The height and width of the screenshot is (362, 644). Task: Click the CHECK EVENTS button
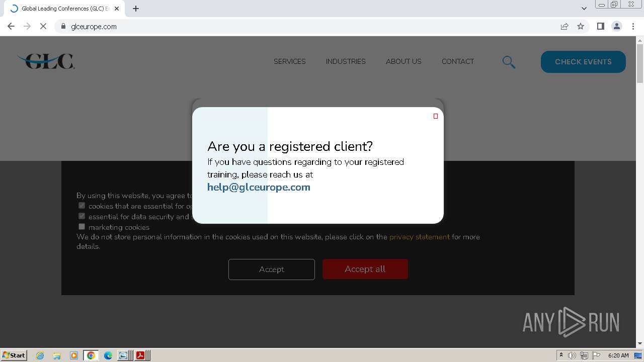tap(583, 62)
